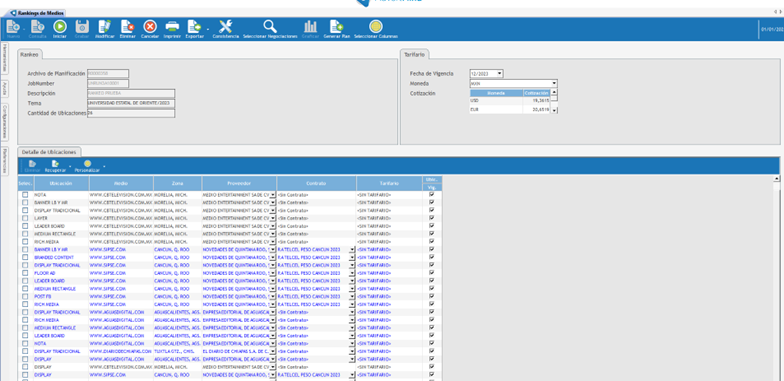784x381 pixels.
Task: Open the arrow next to Nuevo
Action: (x=24, y=29)
